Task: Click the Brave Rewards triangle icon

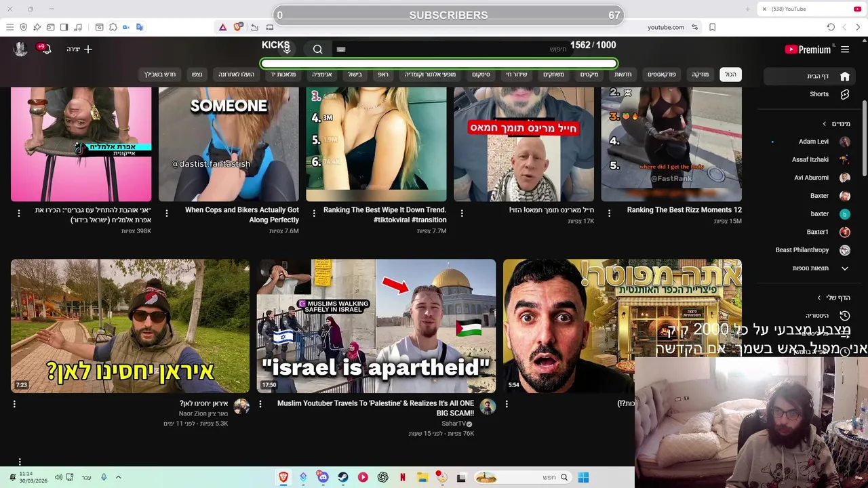Action: click(x=222, y=27)
